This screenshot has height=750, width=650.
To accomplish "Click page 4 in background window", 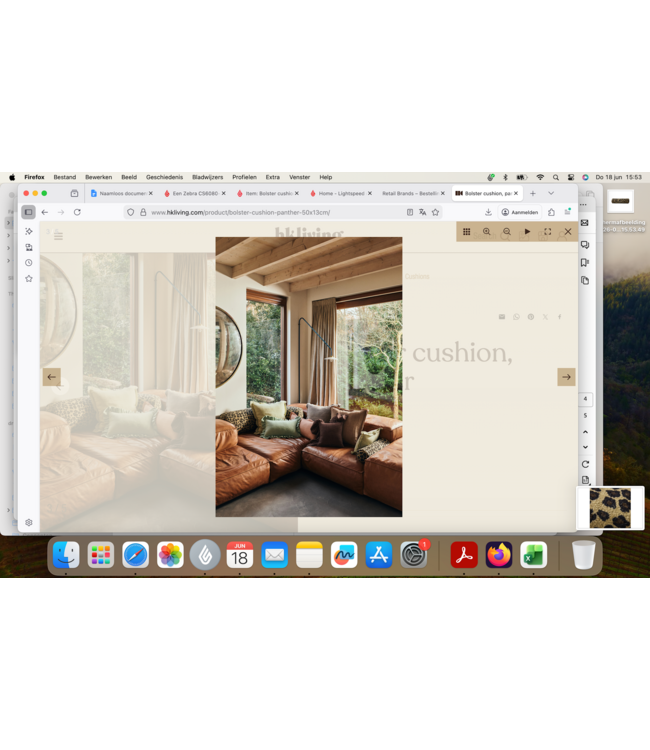I will pyautogui.click(x=585, y=399).
